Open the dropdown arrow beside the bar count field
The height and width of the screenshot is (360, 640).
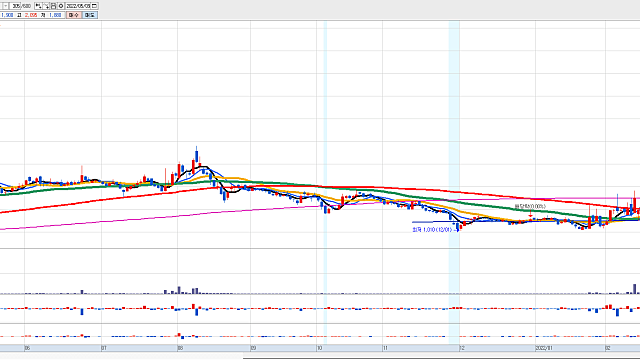[5, 6]
